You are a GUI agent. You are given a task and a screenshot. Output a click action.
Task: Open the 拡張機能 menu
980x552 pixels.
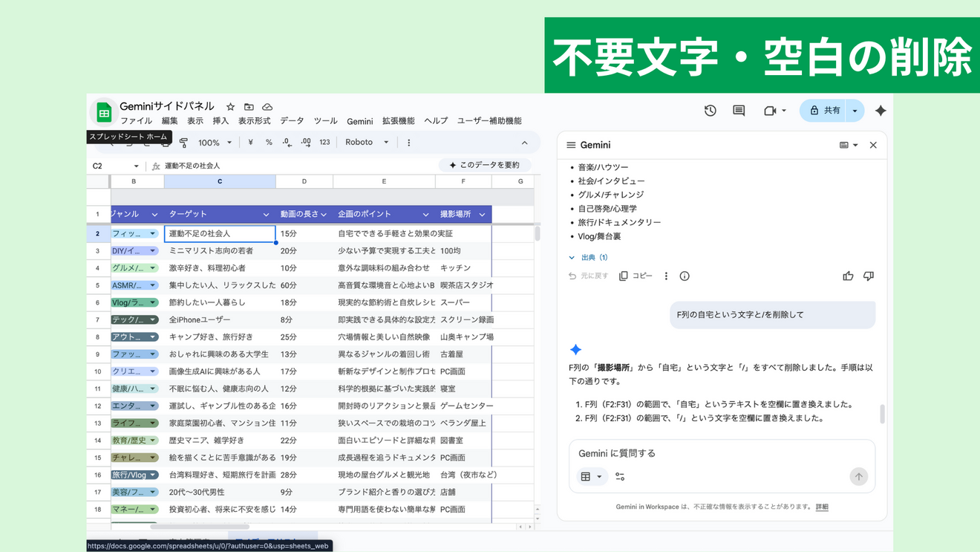tap(398, 121)
